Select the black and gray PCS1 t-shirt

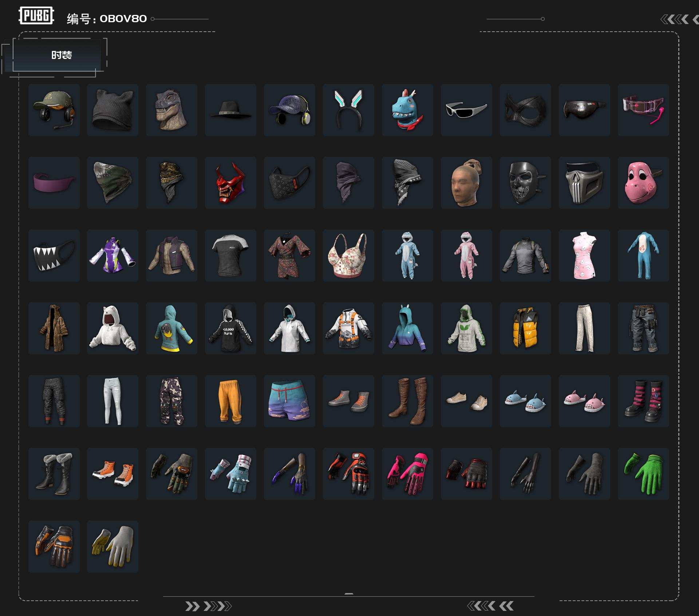230,255
